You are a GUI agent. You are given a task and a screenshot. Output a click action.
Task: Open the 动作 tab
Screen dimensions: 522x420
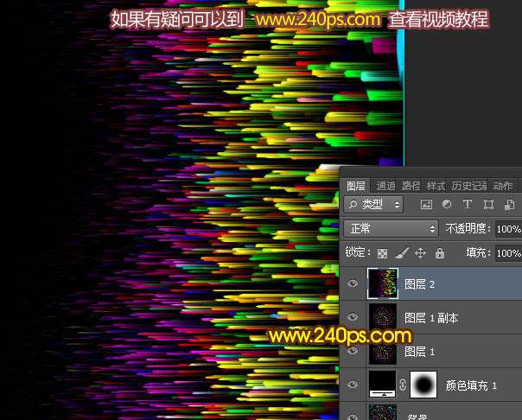(503, 186)
